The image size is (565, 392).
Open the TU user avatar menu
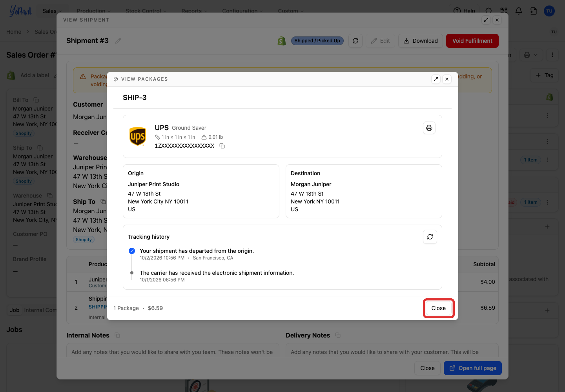click(549, 11)
